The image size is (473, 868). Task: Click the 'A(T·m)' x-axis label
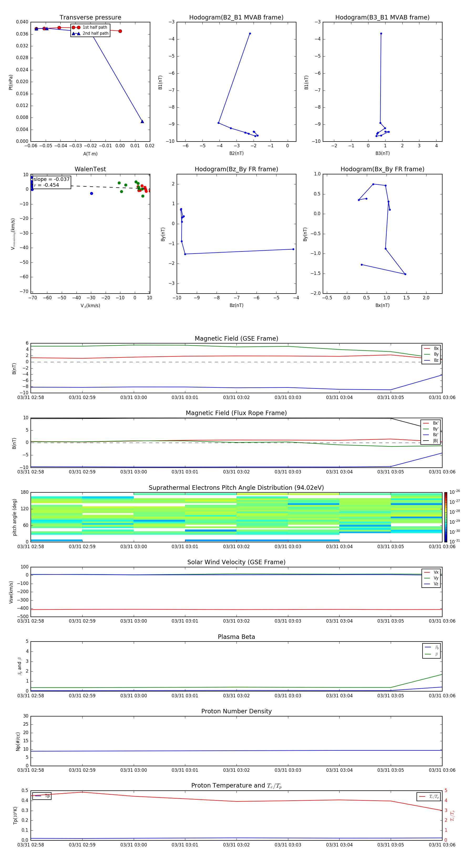point(90,154)
